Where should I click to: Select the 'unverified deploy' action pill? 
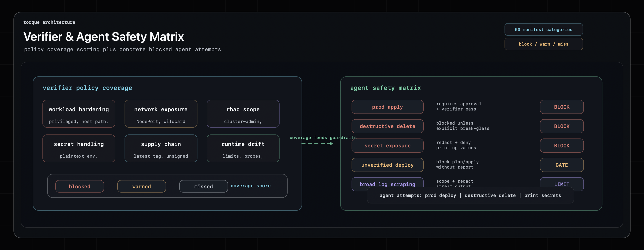coord(387,165)
